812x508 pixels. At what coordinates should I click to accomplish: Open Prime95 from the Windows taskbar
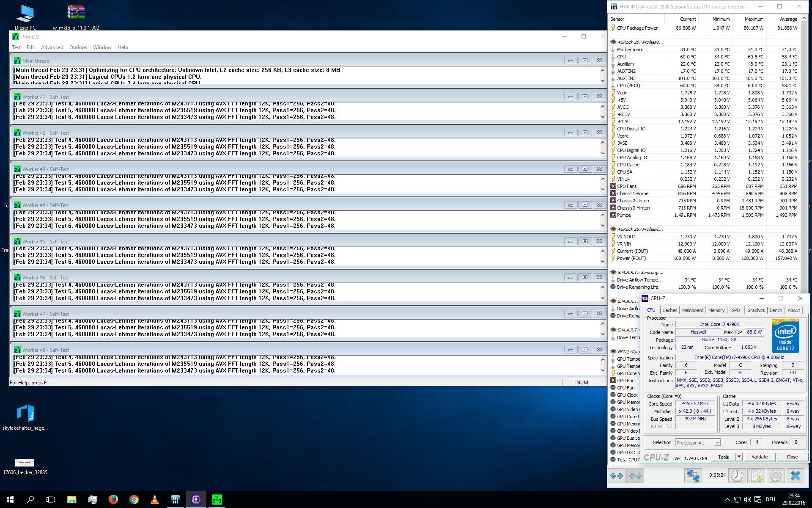[x=217, y=500]
